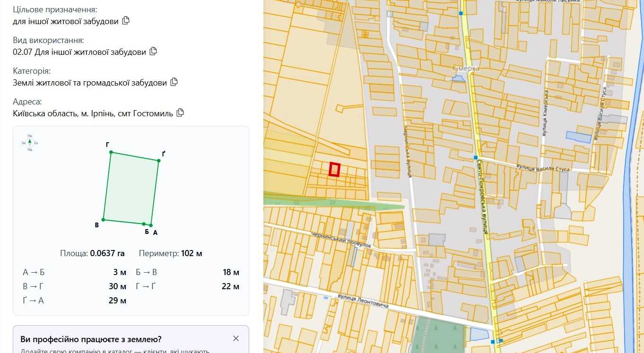Image resolution: width=644 pixels, height=353 pixels.
Task: Click the 'Кімерка' label on the map
Action: pyautogui.click(x=466, y=69)
